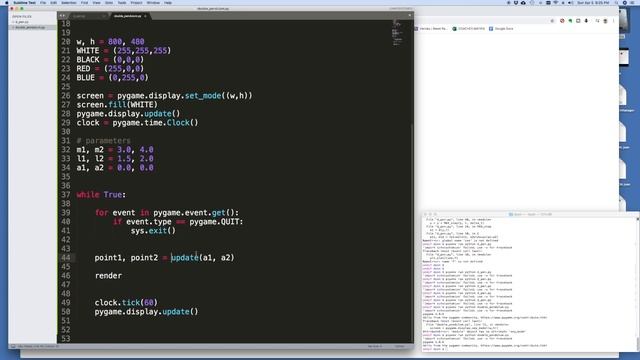This screenshot has height=360, width=640.
Task: Click '# parameters' comment on line 31
Action: (x=104, y=140)
